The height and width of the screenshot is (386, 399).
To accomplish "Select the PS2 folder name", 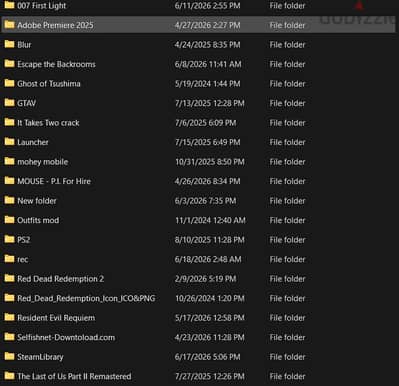I will pyautogui.click(x=24, y=240).
